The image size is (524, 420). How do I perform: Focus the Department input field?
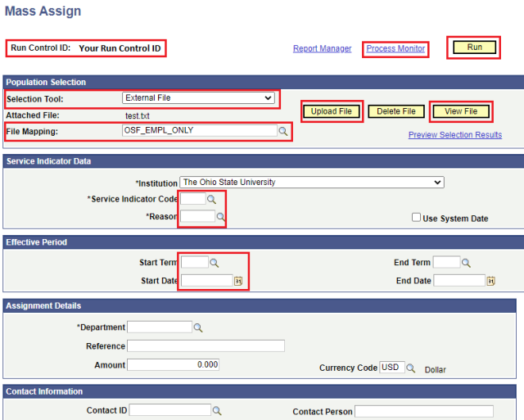(x=160, y=327)
